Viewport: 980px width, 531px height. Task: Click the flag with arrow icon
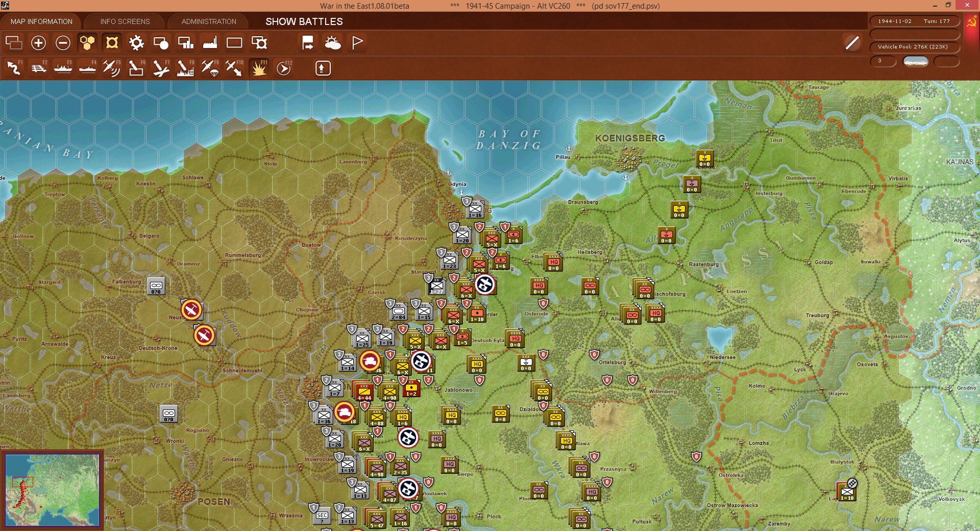click(x=308, y=43)
